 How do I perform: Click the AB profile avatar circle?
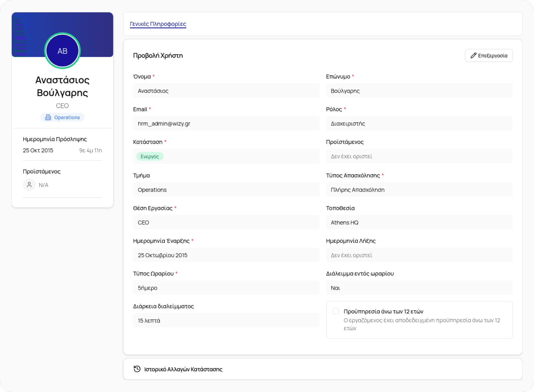coord(62,51)
